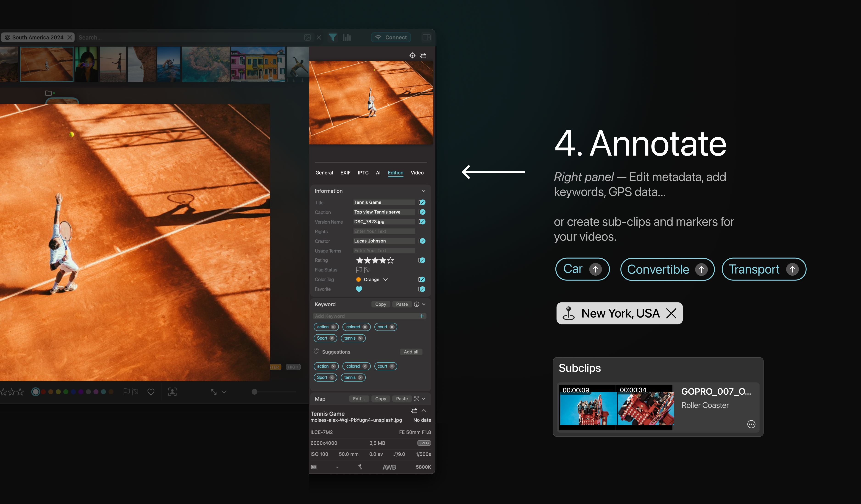Image resolution: width=861 pixels, height=504 pixels.
Task: Select the colorful houses thumbnail
Action: 258,64
